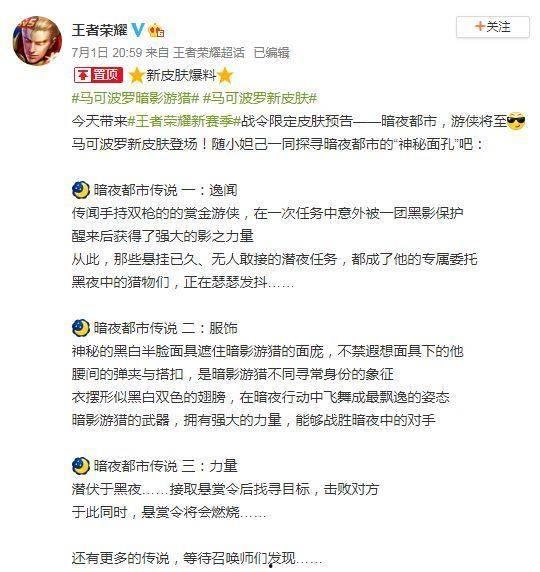Click the blue V verified badge
Viewport: 540px width, 572px height.
(x=138, y=30)
